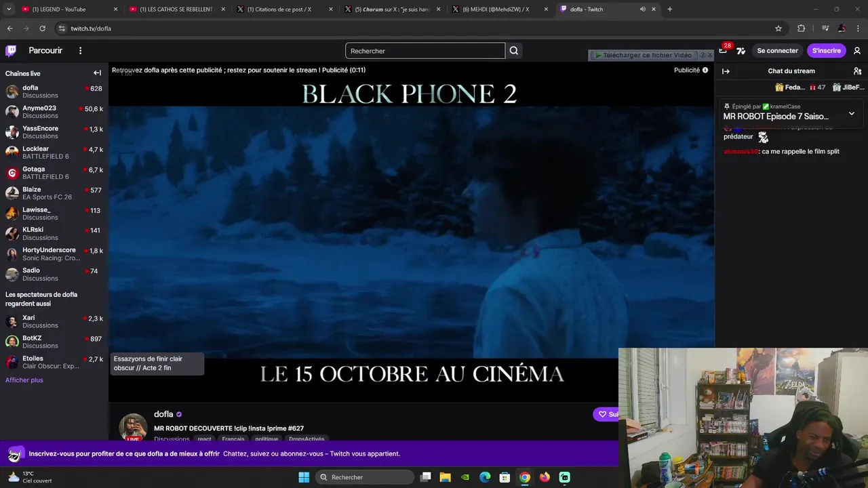
Task: Click the Se connecter button
Action: (x=777, y=51)
